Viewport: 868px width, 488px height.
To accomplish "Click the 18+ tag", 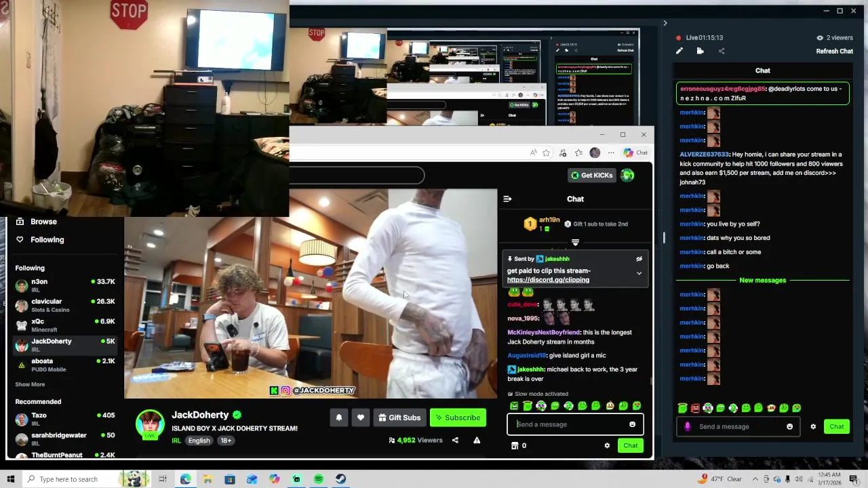I will [x=226, y=441].
